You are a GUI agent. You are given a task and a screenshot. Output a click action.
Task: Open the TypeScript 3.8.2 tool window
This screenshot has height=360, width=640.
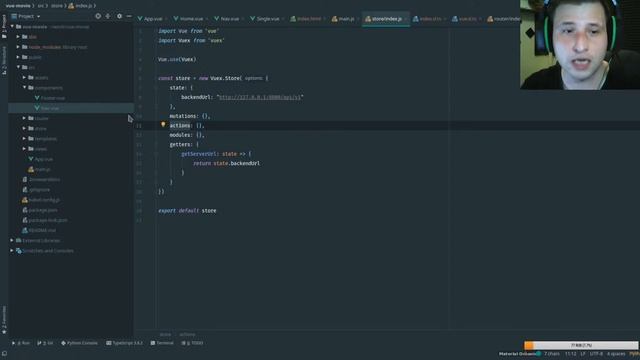(x=124, y=343)
